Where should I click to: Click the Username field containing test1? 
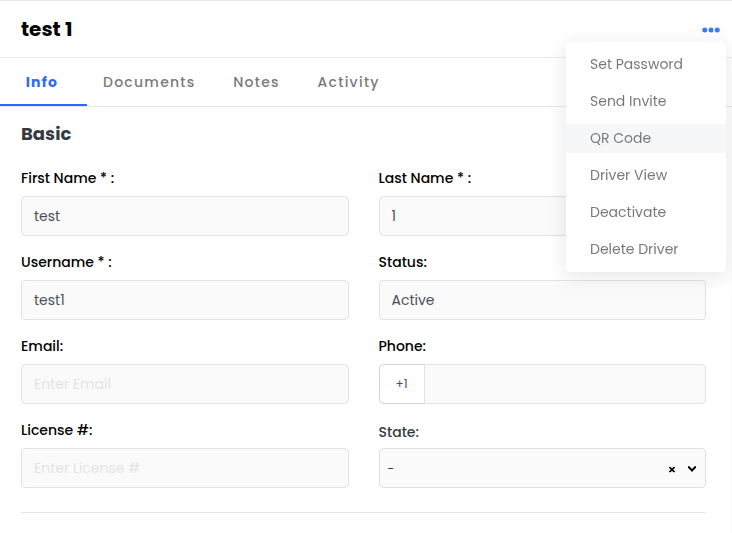tap(185, 300)
